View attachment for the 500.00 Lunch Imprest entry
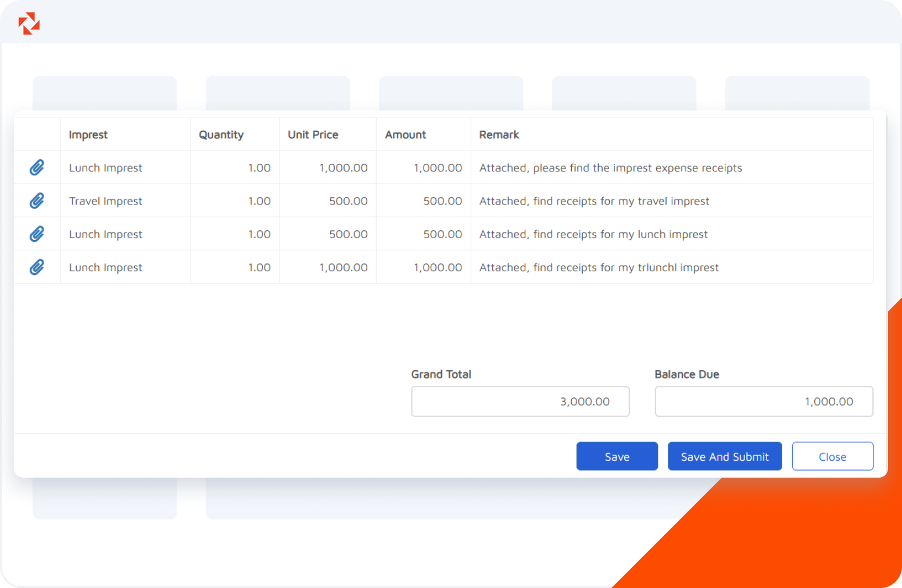This screenshot has width=902, height=588. (37, 234)
